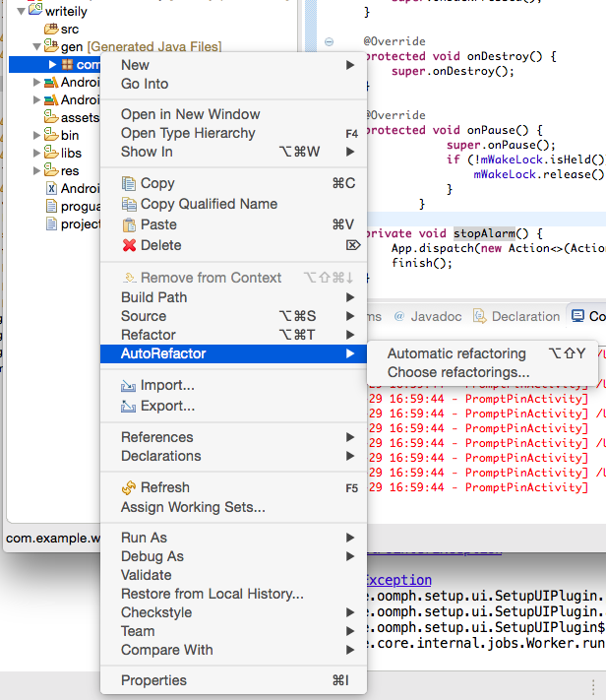Follow the Exception hyperlink in console
The width and height of the screenshot is (606, 700).
point(397,580)
